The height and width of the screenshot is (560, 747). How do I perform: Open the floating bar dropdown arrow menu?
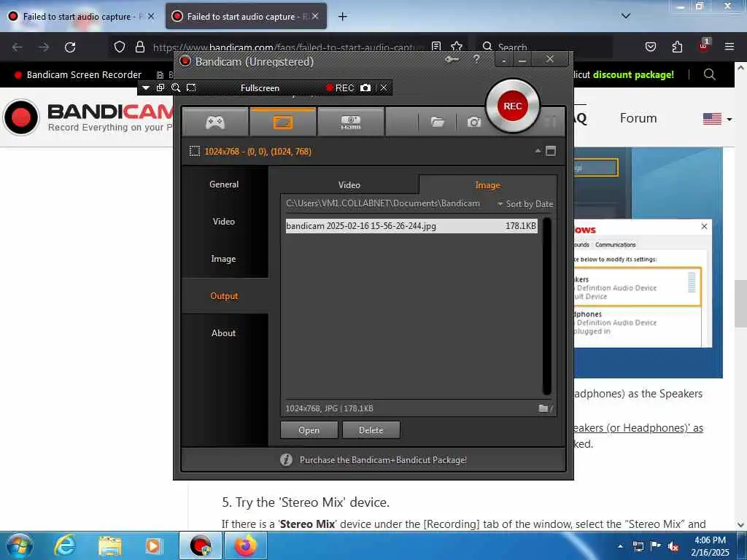tap(146, 87)
